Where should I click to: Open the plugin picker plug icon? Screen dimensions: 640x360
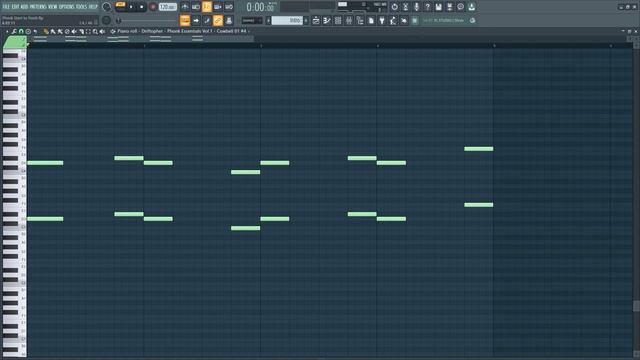[x=382, y=20]
